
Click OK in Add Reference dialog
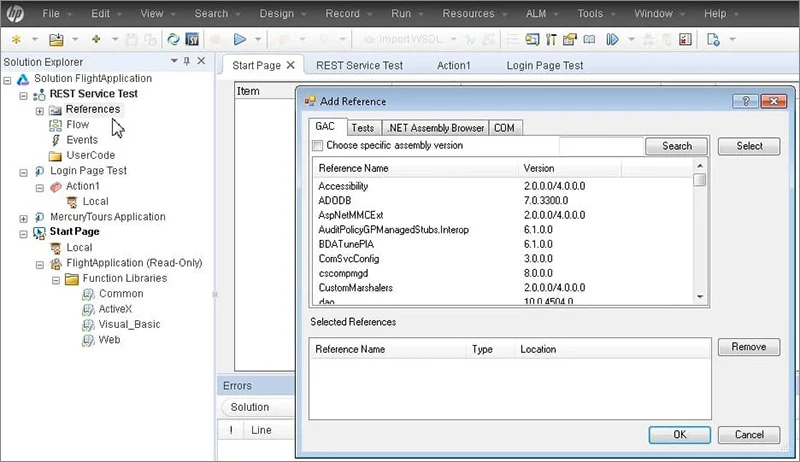[x=680, y=435]
